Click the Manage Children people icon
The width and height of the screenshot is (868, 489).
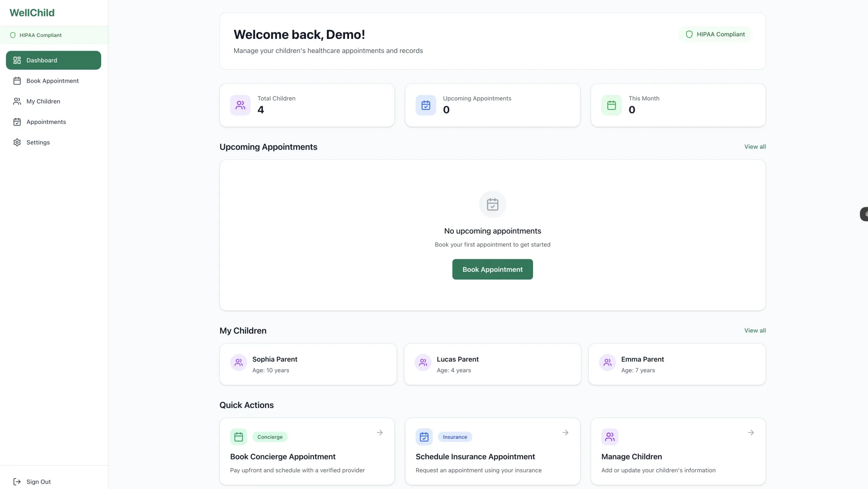tap(609, 436)
